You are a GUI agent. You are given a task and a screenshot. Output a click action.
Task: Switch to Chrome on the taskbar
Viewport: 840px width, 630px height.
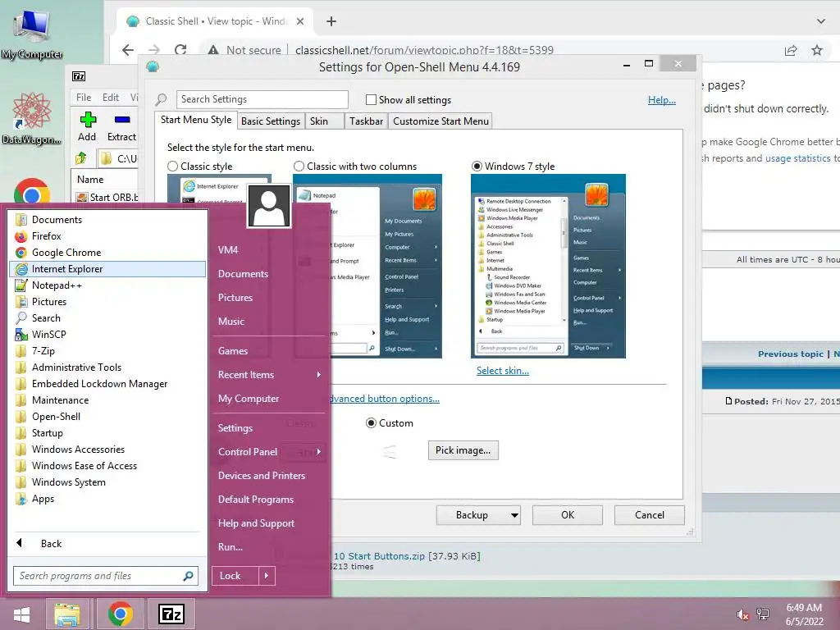pyautogui.click(x=120, y=614)
